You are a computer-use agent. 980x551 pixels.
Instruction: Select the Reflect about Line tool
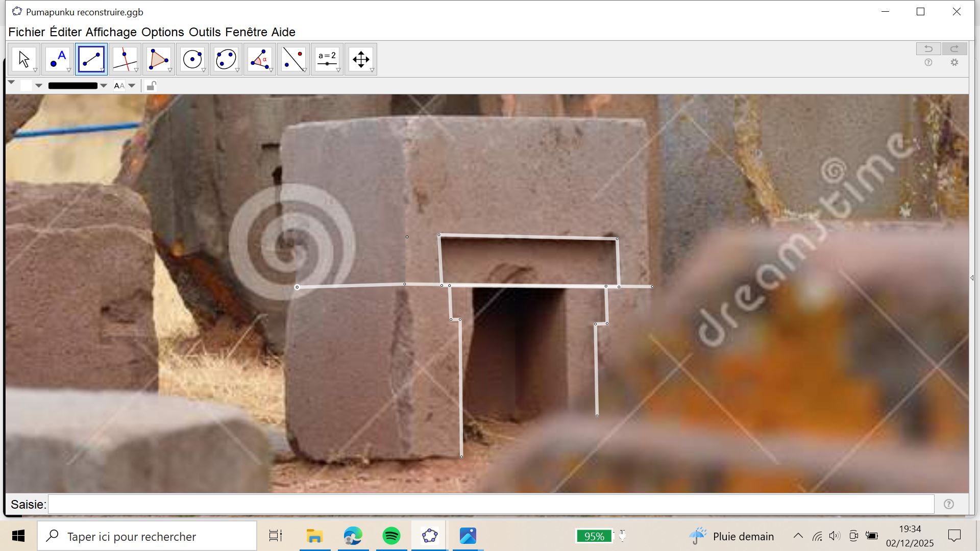[x=293, y=59]
